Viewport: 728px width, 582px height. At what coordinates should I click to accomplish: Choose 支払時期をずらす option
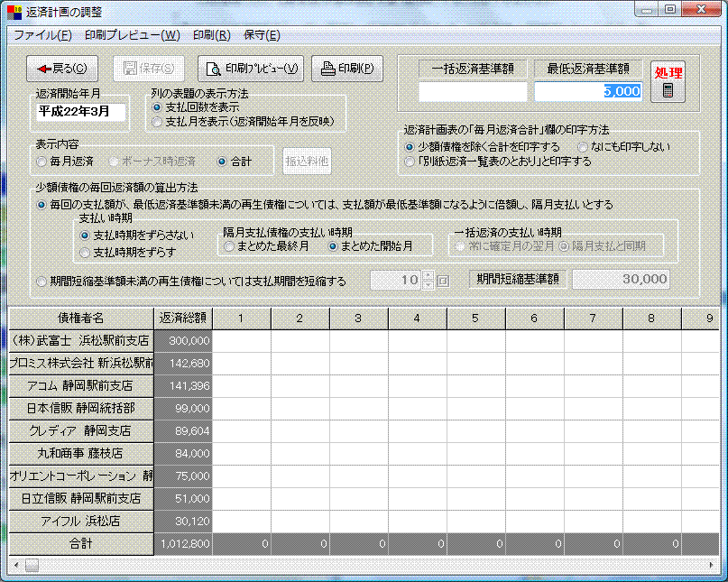coord(86,252)
